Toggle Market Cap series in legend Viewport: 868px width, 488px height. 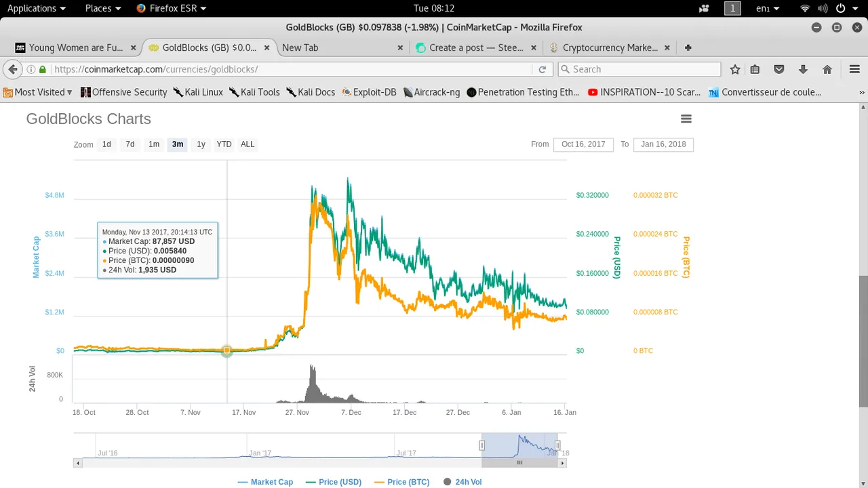point(265,482)
